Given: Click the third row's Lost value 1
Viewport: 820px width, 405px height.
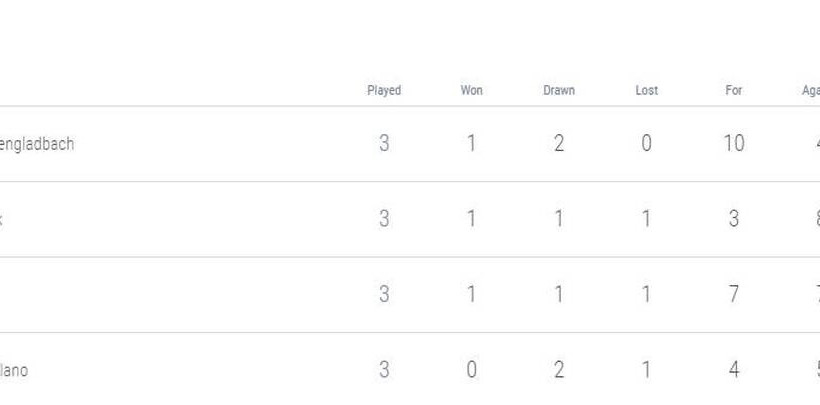Looking at the screenshot, I should pyautogui.click(x=646, y=295).
